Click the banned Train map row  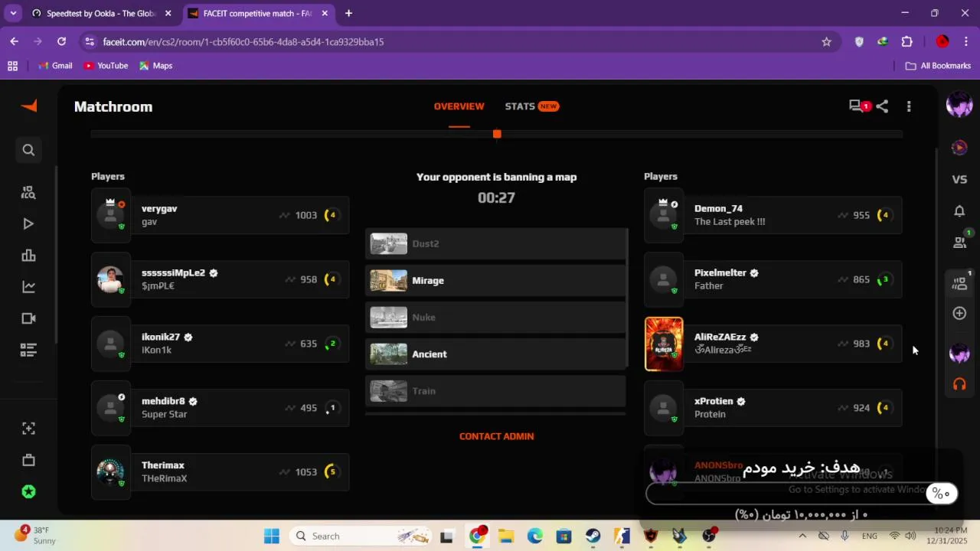point(496,391)
